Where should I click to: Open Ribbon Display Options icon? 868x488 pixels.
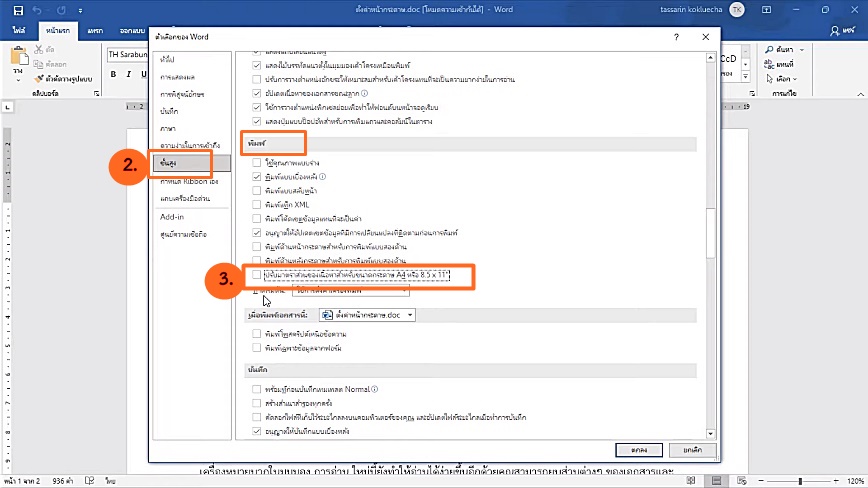(766, 10)
